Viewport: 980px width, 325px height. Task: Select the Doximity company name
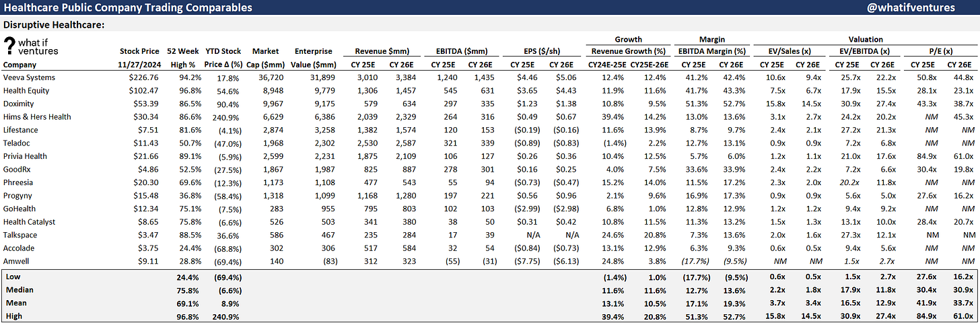point(20,104)
